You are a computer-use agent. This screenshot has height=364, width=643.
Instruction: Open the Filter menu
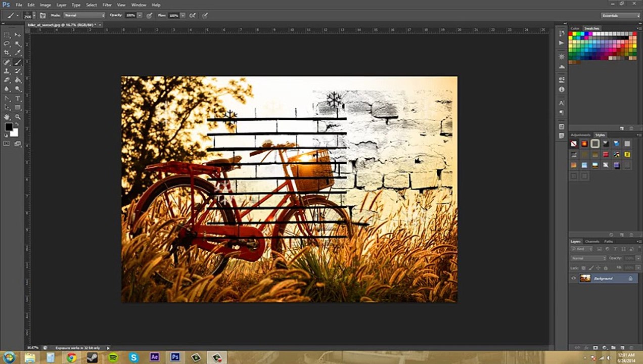click(107, 5)
